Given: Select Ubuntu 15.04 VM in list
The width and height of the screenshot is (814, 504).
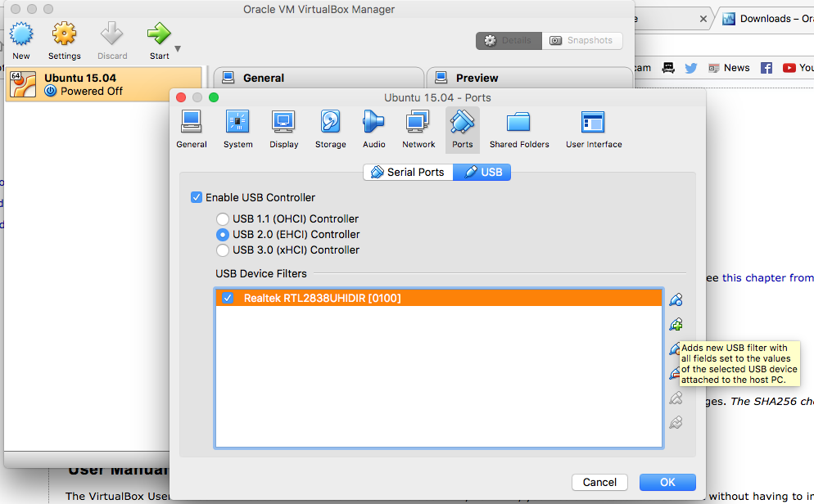Looking at the screenshot, I should [x=104, y=84].
